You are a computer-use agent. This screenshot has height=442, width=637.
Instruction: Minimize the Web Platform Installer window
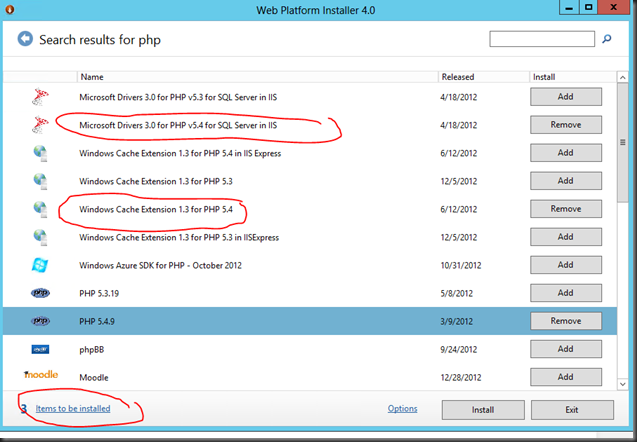pos(569,8)
